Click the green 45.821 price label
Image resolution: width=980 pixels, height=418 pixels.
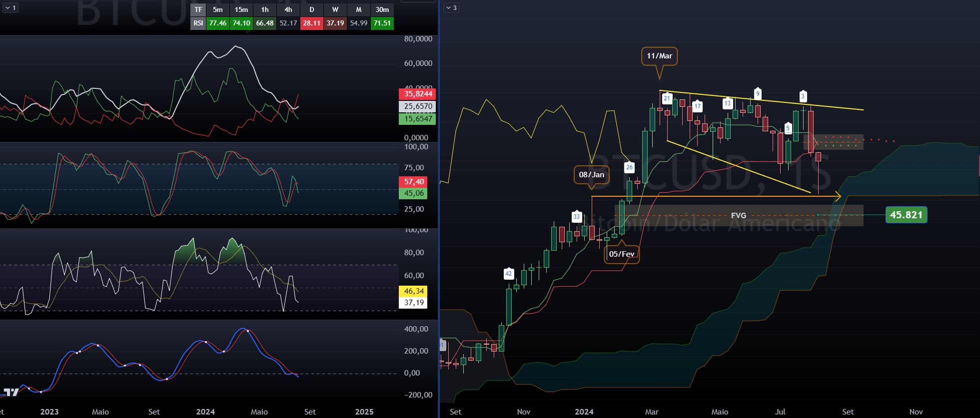pyautogui.click(x=906, y=215)
